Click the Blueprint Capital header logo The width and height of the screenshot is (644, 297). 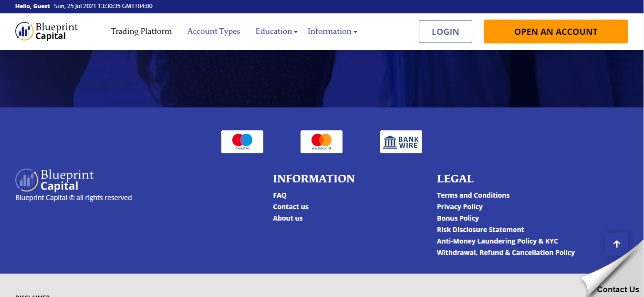(x=46, y=31)
